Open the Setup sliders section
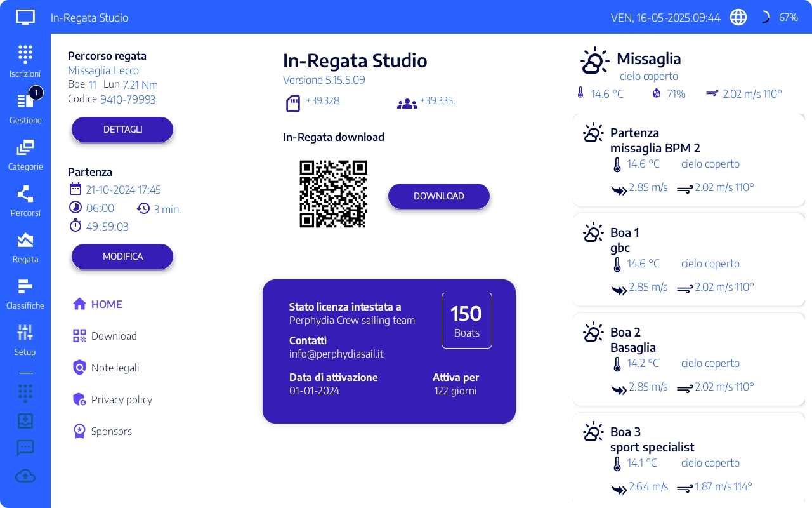 pos(25,339)
